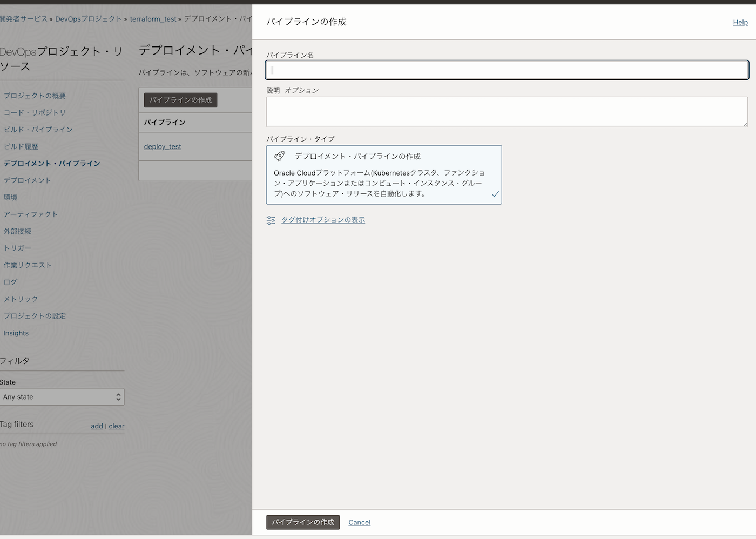Open the Help link
756x539 pixels.
tap(740, 22)
